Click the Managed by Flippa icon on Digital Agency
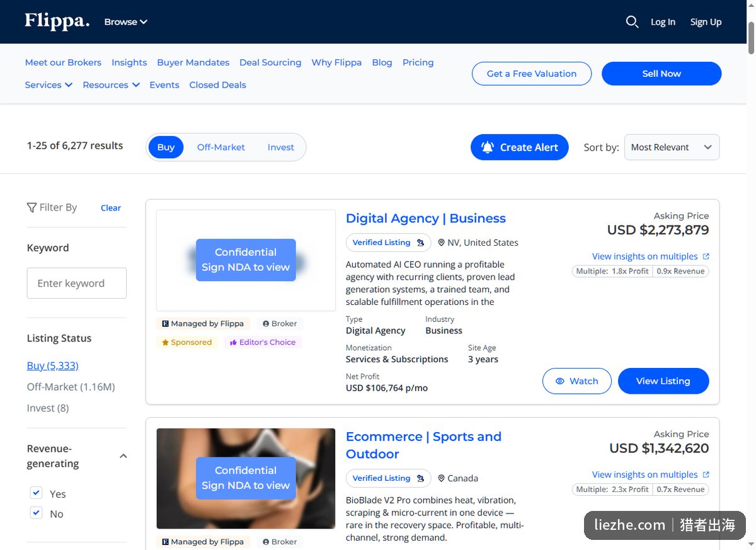Image resolution: width=756 pixels, height=550 pixels. tap(165, 324)
